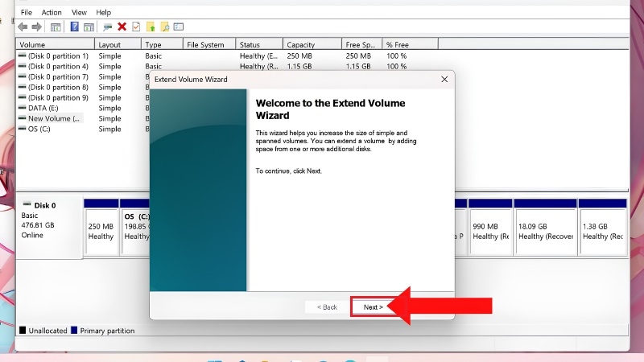
Task: Click the blue Primary partition legend swatch
Action: (74, 330)
